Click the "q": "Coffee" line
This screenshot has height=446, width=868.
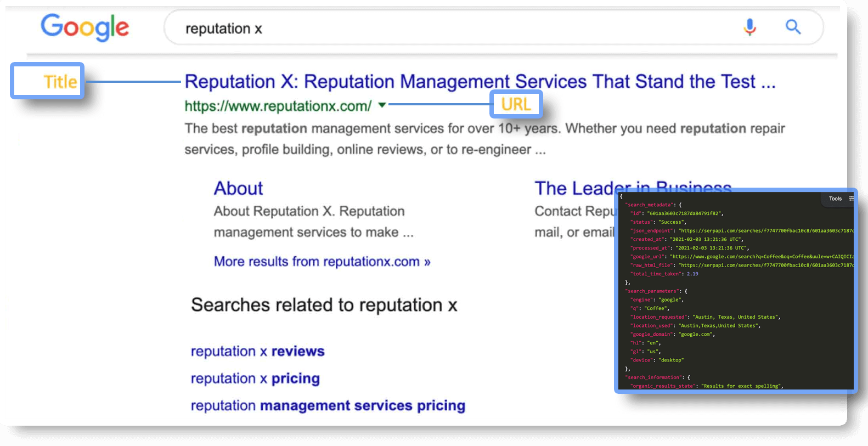click(x=650, y=308)
